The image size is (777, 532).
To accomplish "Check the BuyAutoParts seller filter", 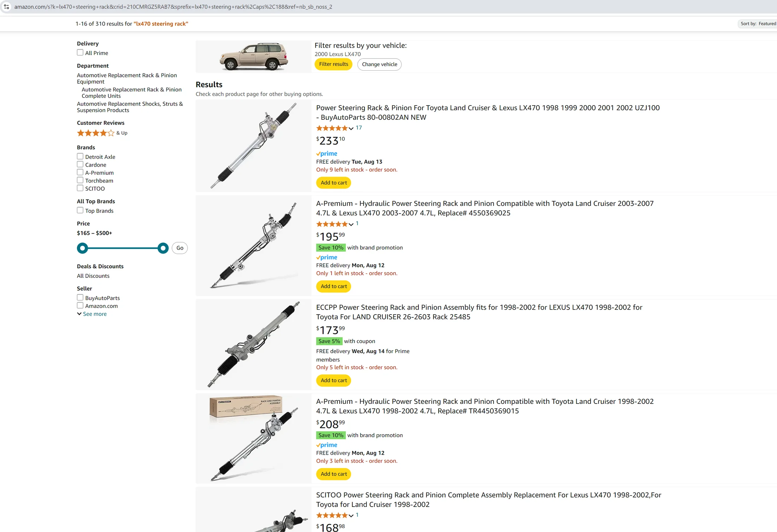I will (80, 298).
